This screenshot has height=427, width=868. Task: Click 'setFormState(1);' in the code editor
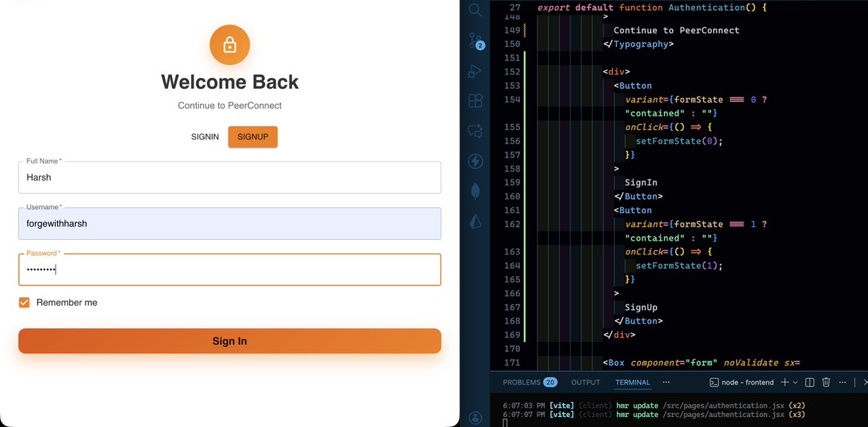click(x=679, y=266)
